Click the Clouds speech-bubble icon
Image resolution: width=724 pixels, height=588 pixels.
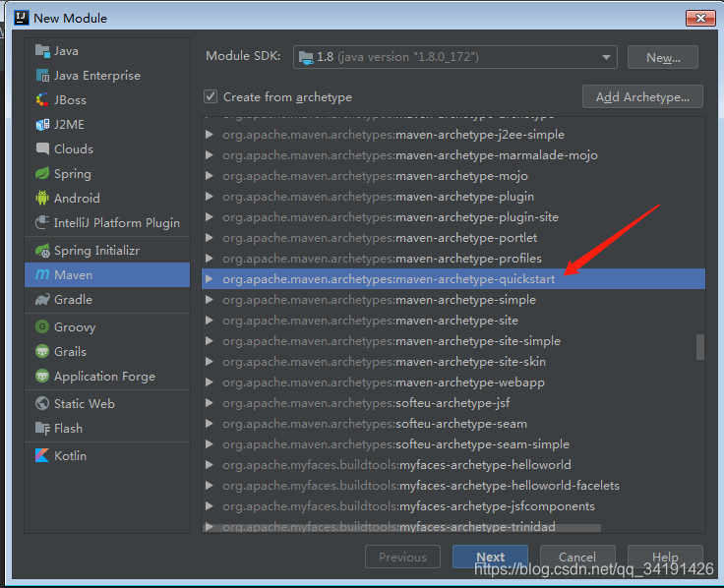point(42,148)
